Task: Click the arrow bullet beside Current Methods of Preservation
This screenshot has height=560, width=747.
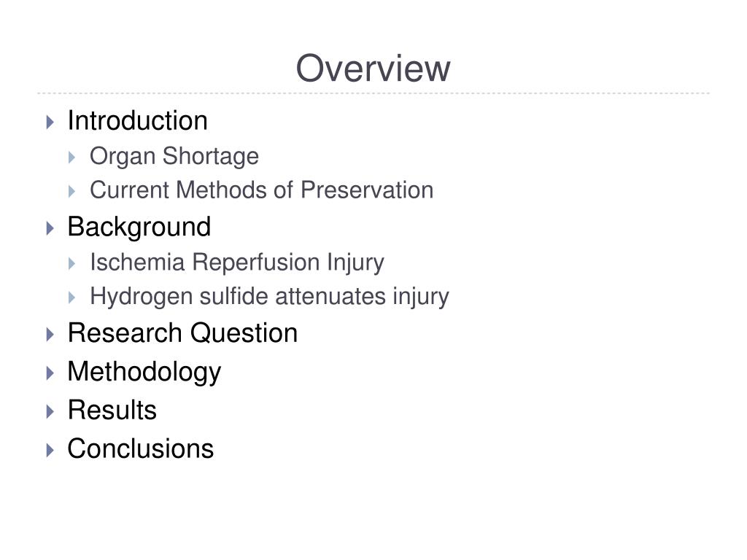Action: [72, 192]
